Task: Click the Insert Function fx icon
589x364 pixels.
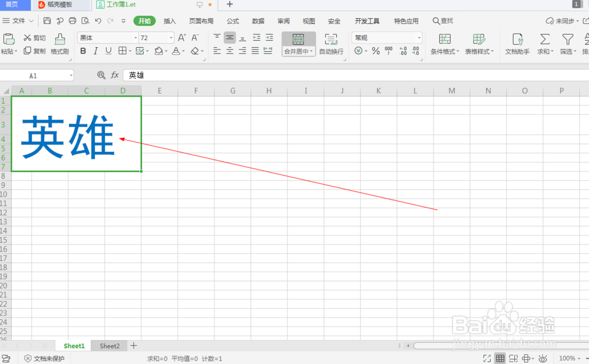Action: (x=114, y=75)
